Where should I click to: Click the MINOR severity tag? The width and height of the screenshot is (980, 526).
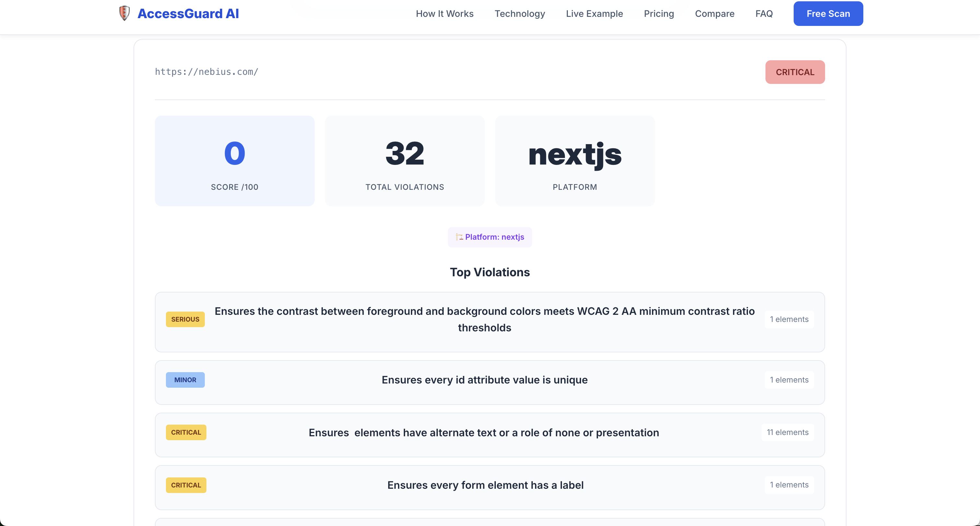click(x=185, y=380)
